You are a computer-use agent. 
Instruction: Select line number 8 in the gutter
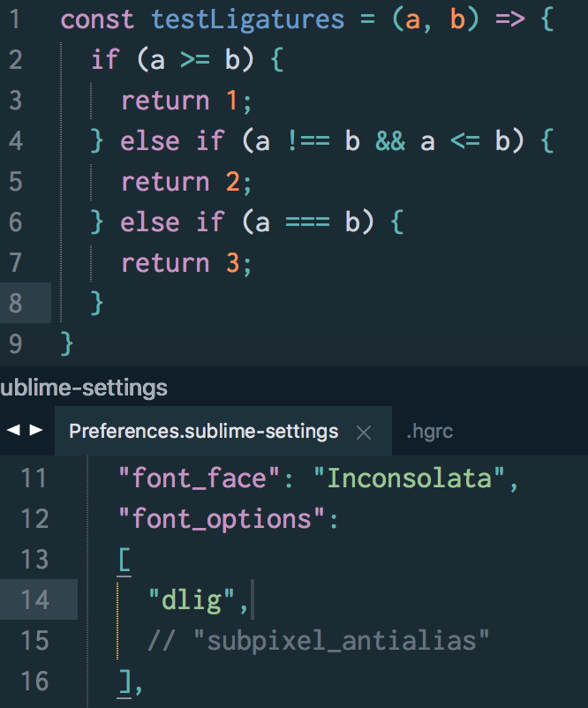(x=15, y=303)
